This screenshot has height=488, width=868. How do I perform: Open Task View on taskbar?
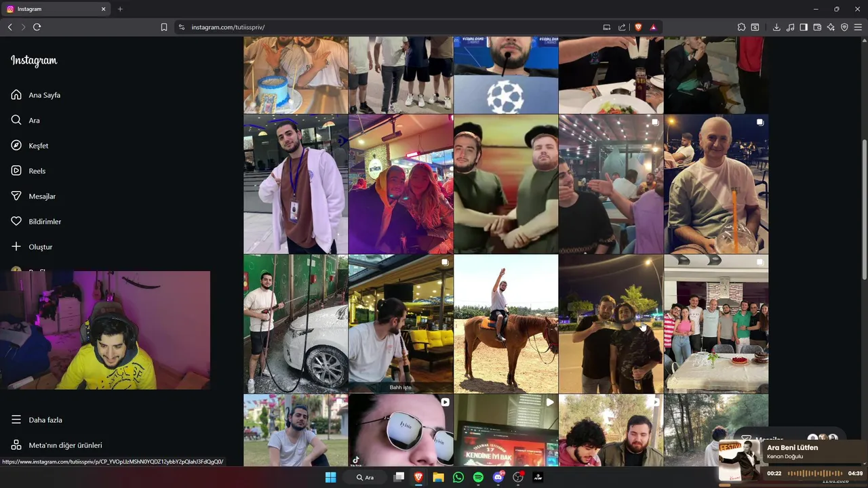pos(399,477)
